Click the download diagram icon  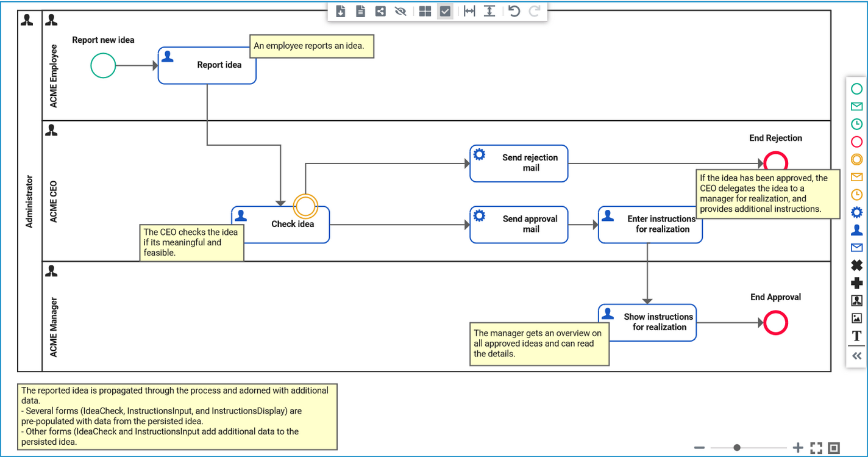tap(340, 10)
